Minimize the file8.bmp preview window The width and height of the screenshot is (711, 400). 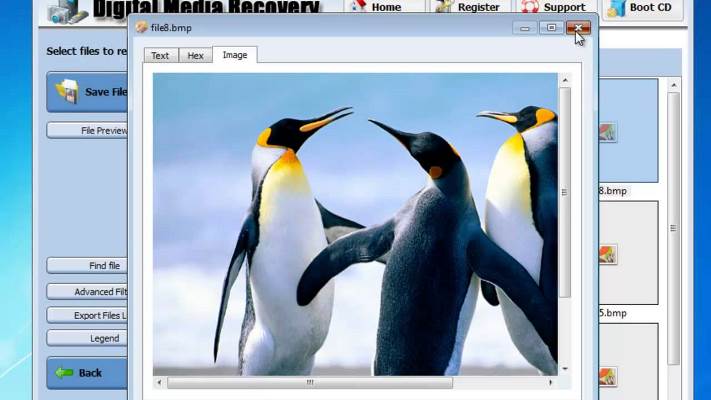tap(525, 28)
